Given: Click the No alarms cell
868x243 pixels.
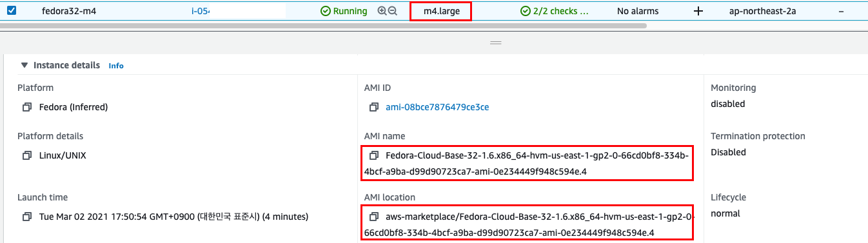Looking at the screenshot, I should pyautogui.click(x=637, y=11).
